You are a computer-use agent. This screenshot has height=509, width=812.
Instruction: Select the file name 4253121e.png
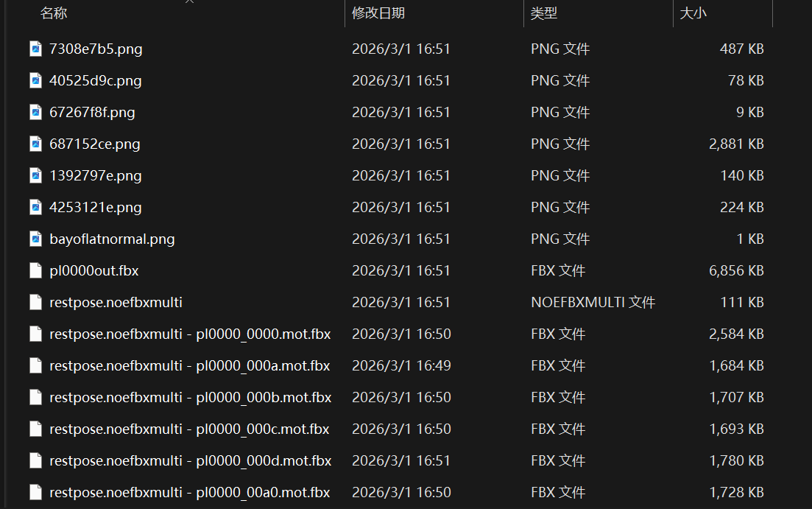pos(95,208)
